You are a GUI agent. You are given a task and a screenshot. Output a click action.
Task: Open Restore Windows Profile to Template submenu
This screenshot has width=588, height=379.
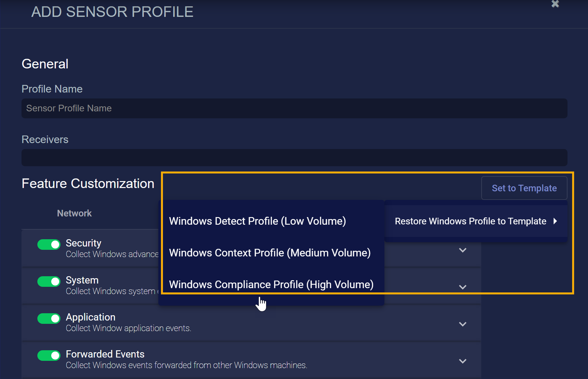pyautogui.click(x=470, y=221)
